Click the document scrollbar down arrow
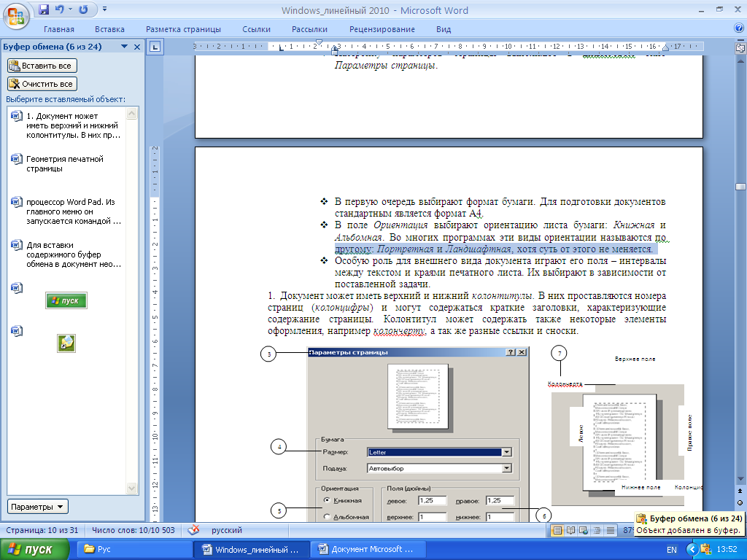 (740, 478)
